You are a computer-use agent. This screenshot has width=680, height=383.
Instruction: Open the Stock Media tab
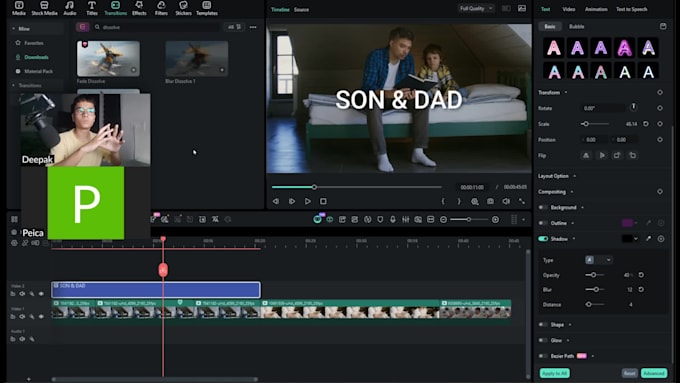44,8
